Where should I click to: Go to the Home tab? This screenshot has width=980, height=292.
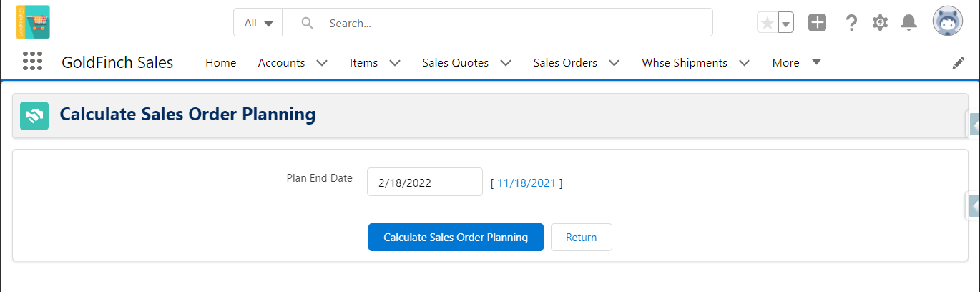(220, 63)
